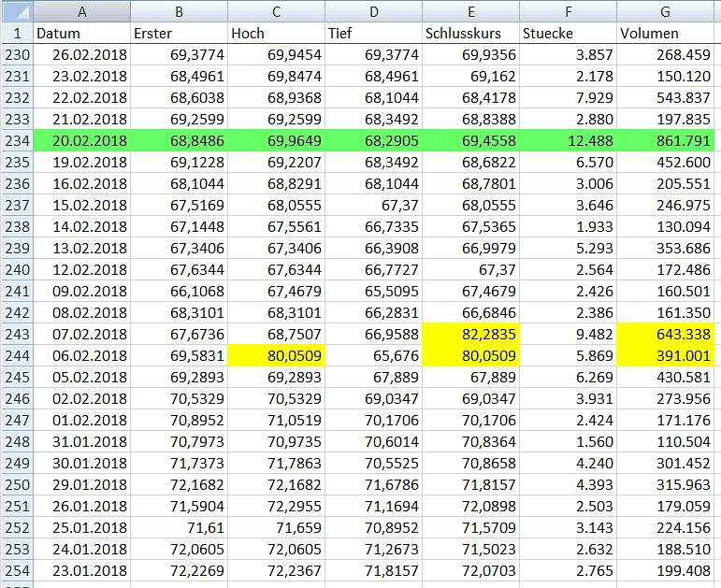Select Hoch cell 71,0519
721x588 pixels.
[277, 420]
